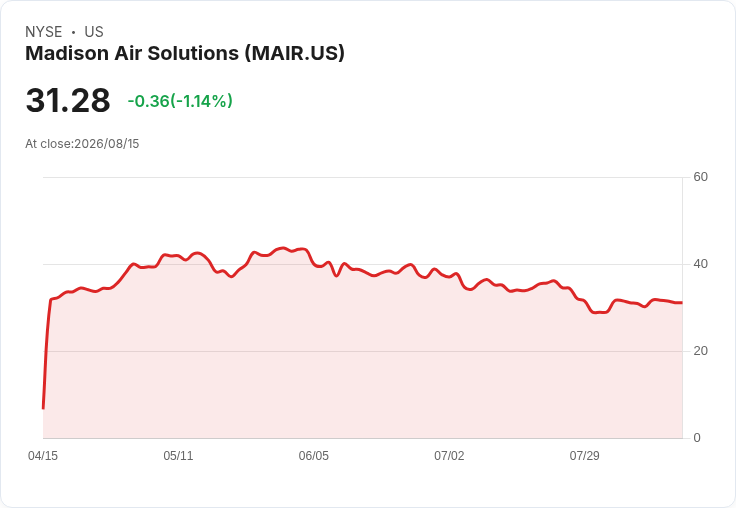This screenshot has height=508, width=736.
Task: Click the At close:2026/08/15 timestamp
Action: click(82, 144)
